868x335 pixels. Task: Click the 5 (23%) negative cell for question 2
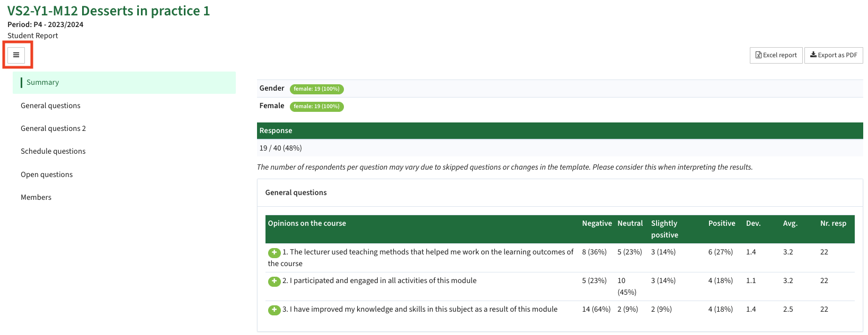click(594, 280)
